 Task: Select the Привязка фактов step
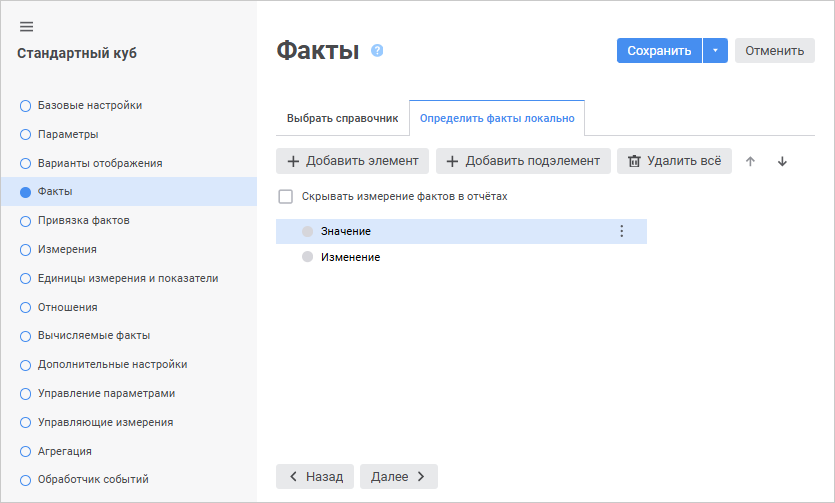(x=83, y=220)
